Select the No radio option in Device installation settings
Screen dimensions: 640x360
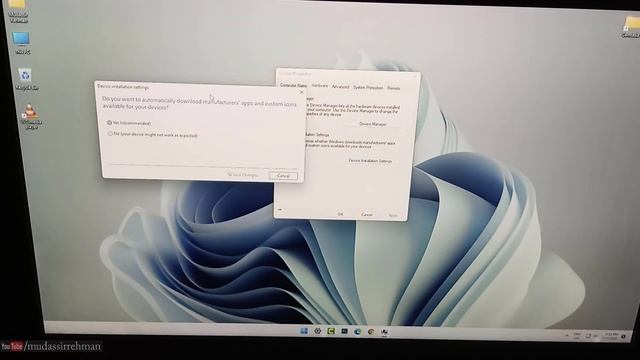[110, 133]
